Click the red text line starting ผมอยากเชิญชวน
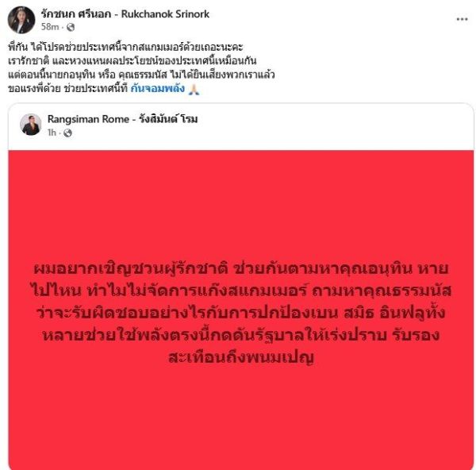 240,268
